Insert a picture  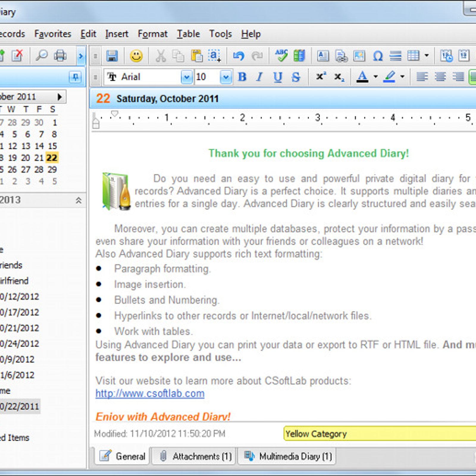coord(359,56)
